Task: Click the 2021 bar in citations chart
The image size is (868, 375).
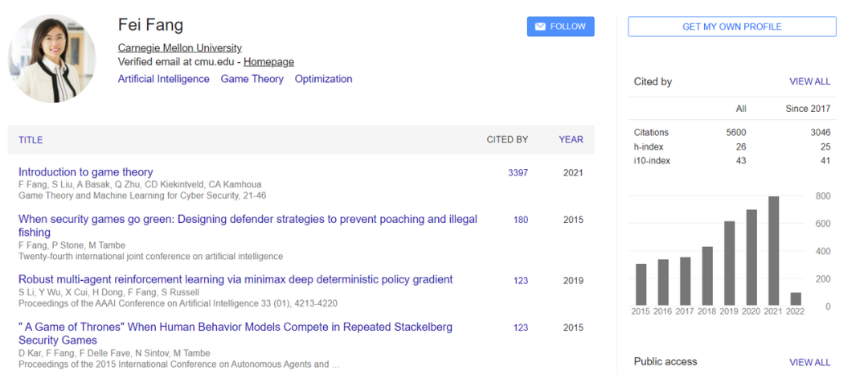Action: pos(773,251)
